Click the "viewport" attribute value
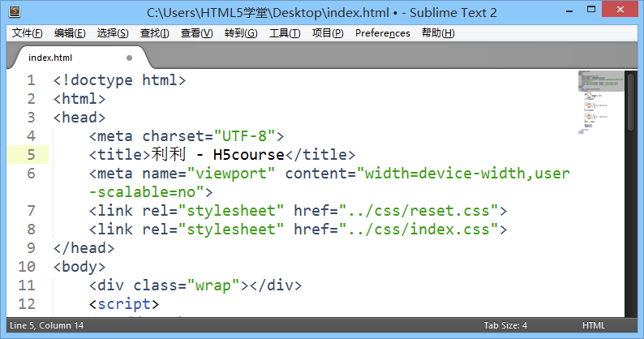Viewport: 644px width, 339px height. 231,174
